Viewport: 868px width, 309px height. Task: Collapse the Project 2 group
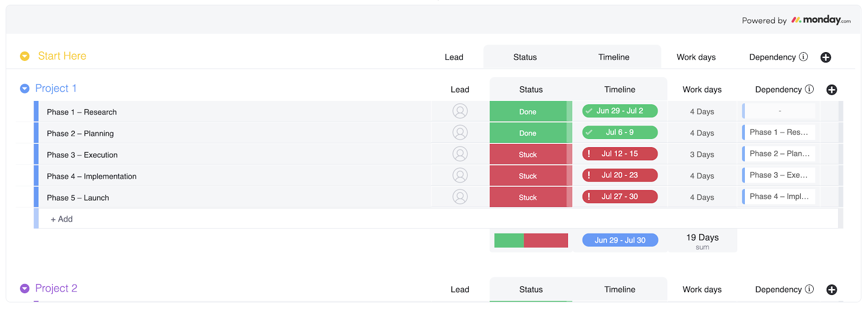[24, 288]
